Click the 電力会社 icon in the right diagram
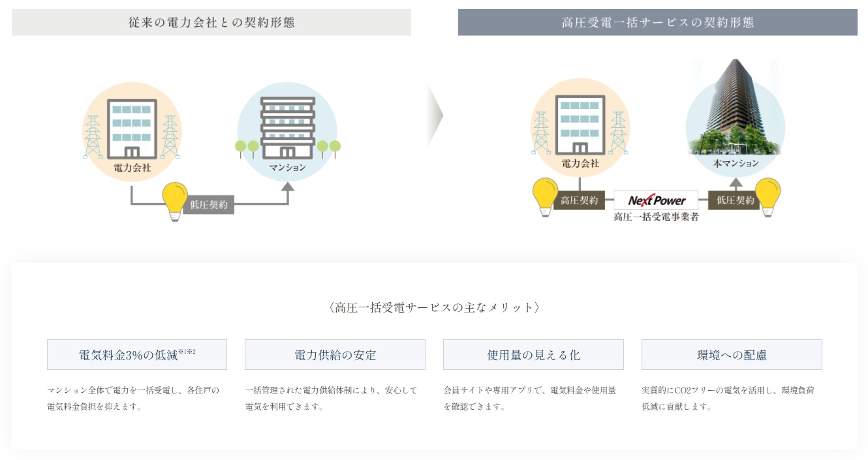Screen dimensions: 868x460 (x=580, y=124)
